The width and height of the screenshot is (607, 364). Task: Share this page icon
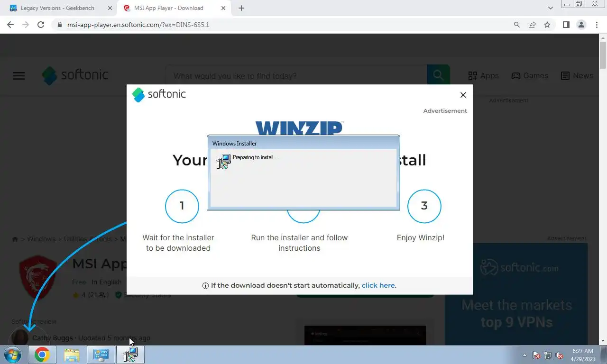point(532,25)
